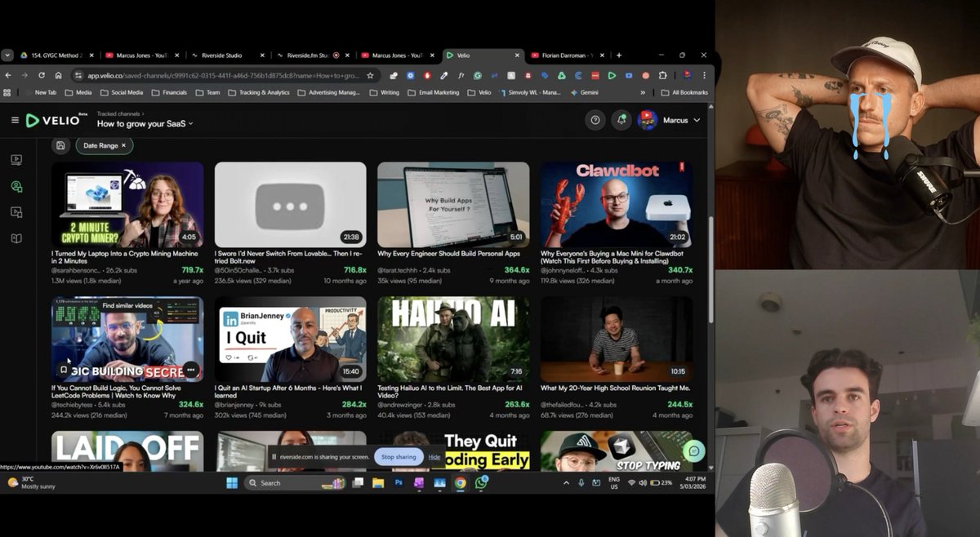
Task: Open Chrome three-dot menu
Action: 704,75
